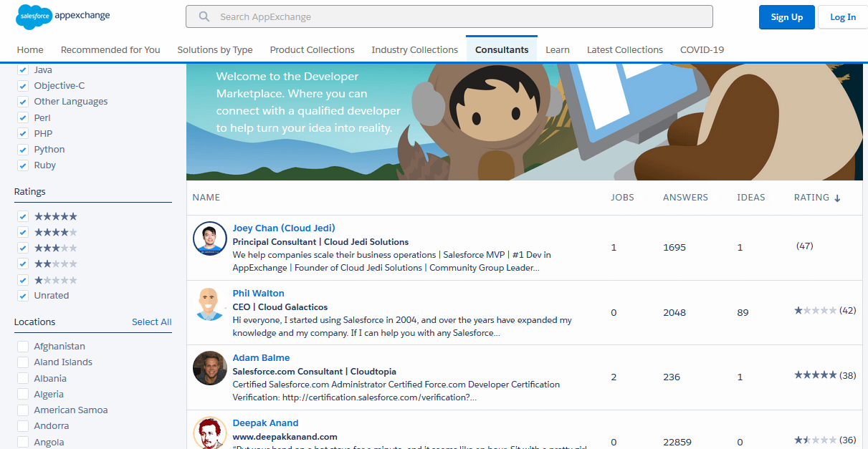This screenshot has width=868, height=449.
Task: Open Joey Chan's profile avatar
Action: point(210,238)
